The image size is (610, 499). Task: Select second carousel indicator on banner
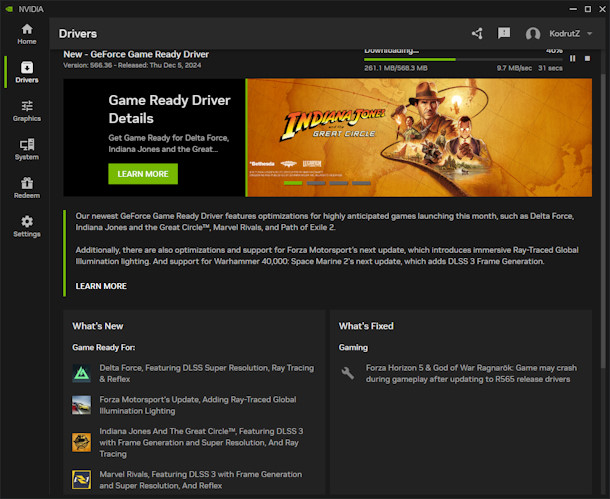point(316,184)
